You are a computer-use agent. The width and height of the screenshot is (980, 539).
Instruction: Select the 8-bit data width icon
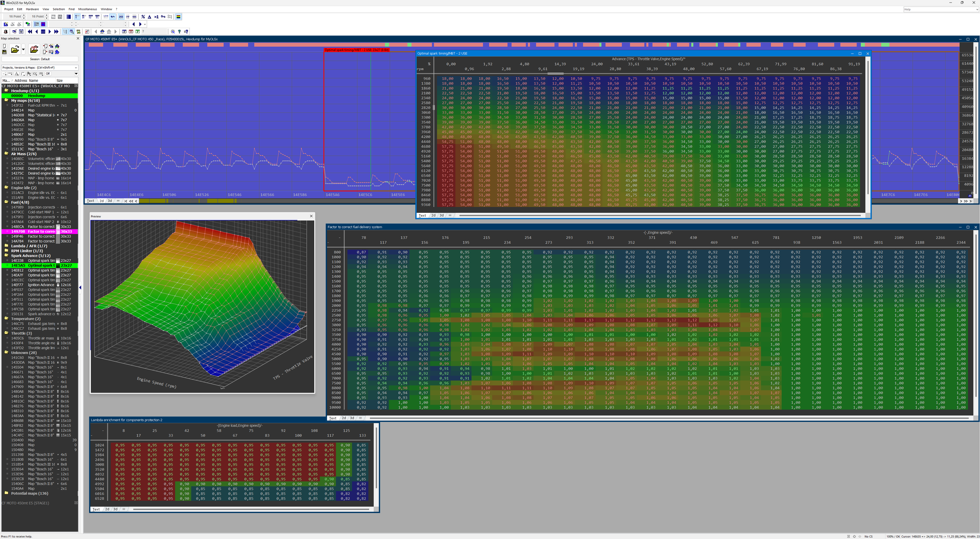[x=77, y=17]
